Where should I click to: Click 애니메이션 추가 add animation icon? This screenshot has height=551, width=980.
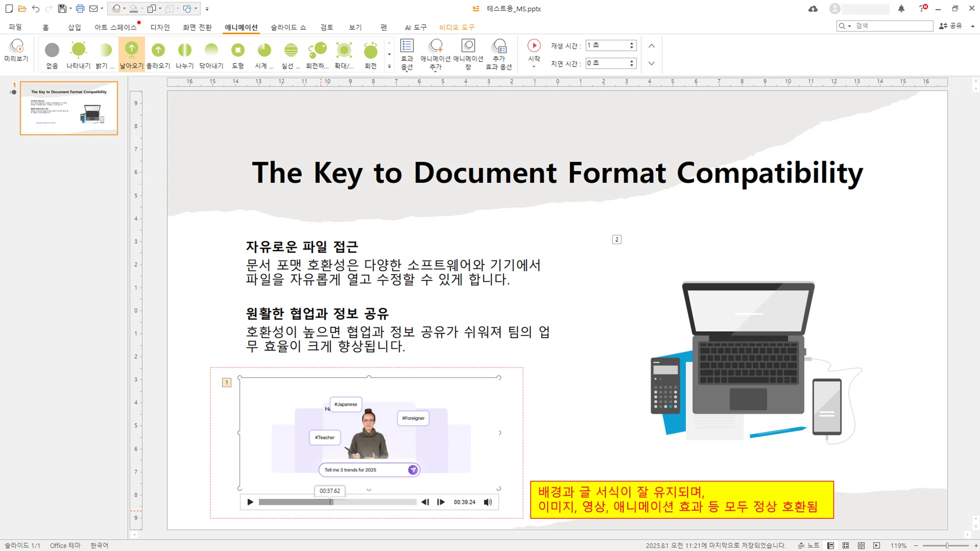(x=435, y=54)
